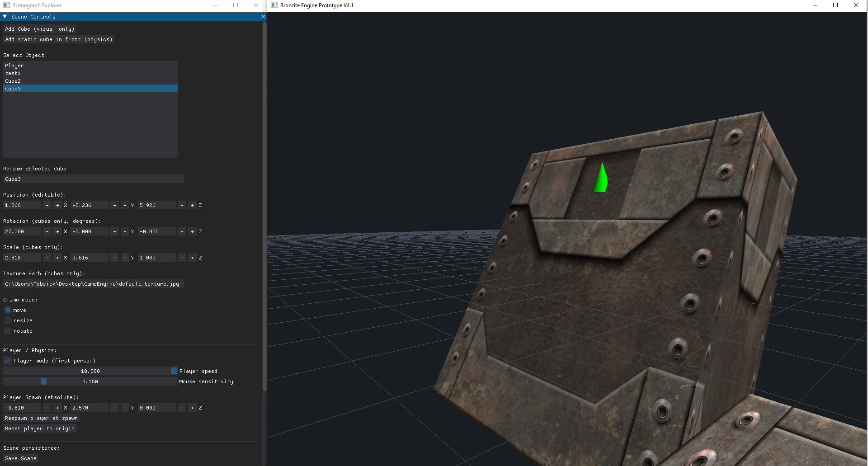Decrease Position Y with minus button

point(114,205)
